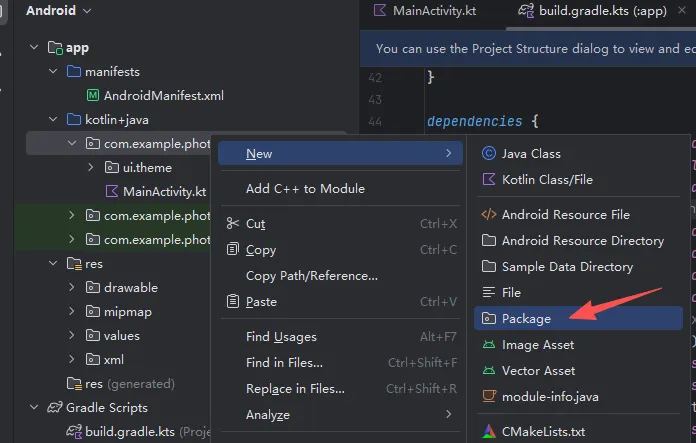Collapse the app module node
Image resolution: width=696 pixels, height=443 pixels.
pos(34,47)
